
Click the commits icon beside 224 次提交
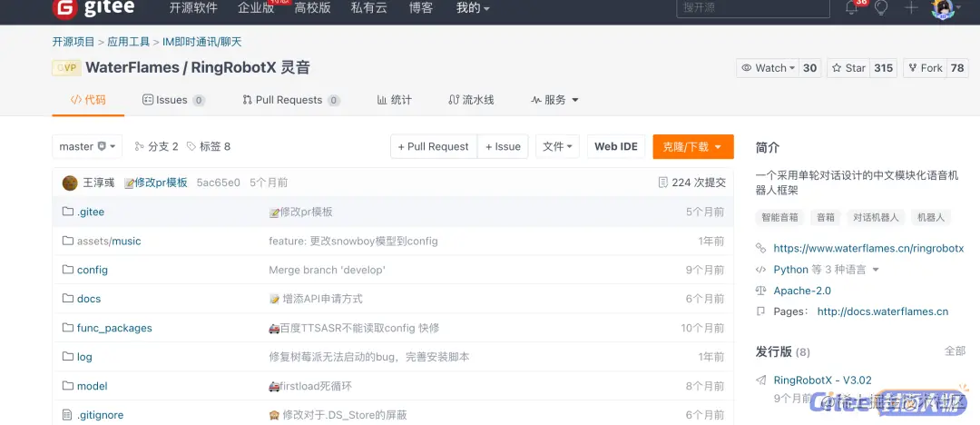pyautogui.click(x=663, y=183)
